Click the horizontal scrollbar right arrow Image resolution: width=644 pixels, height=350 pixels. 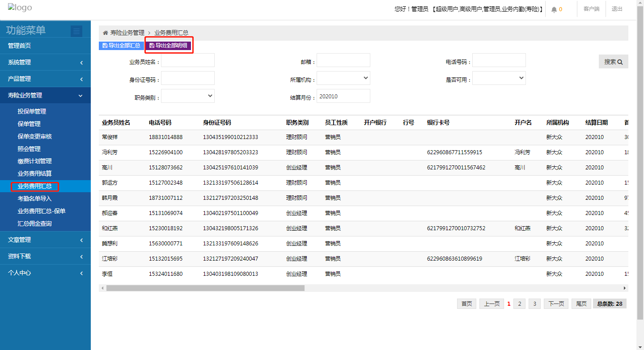[x=625, y=288]
